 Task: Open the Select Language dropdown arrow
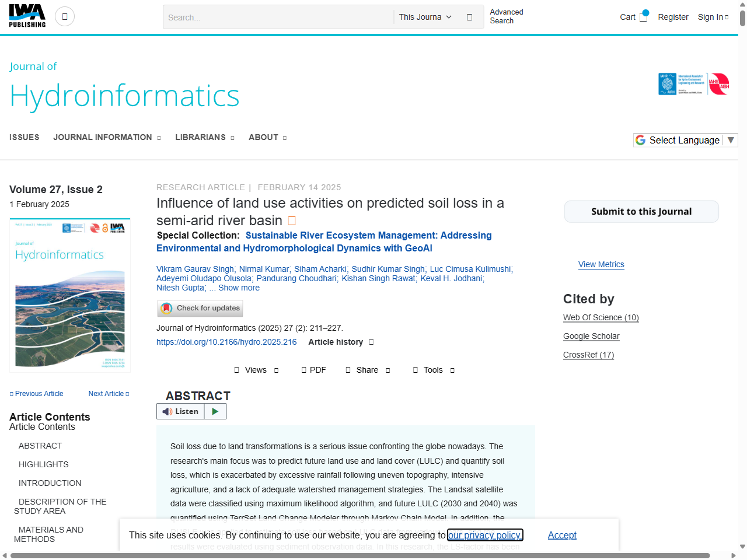coord(731,140)
